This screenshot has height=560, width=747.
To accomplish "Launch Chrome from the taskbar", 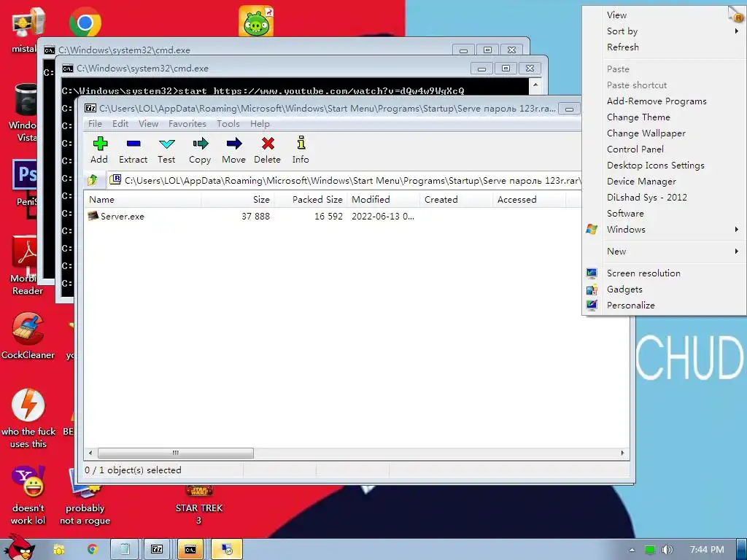I will (92, 550).
